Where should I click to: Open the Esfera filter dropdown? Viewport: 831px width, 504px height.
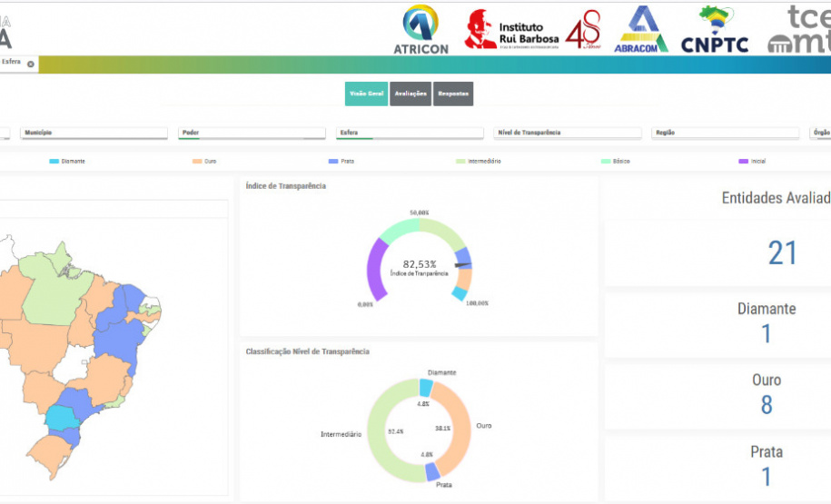point(410,133)
